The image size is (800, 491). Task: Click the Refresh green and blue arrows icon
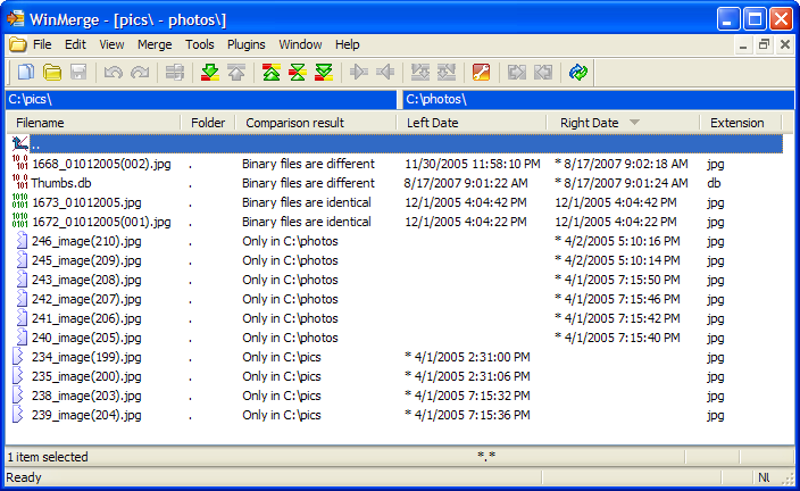tap(578, 72)
